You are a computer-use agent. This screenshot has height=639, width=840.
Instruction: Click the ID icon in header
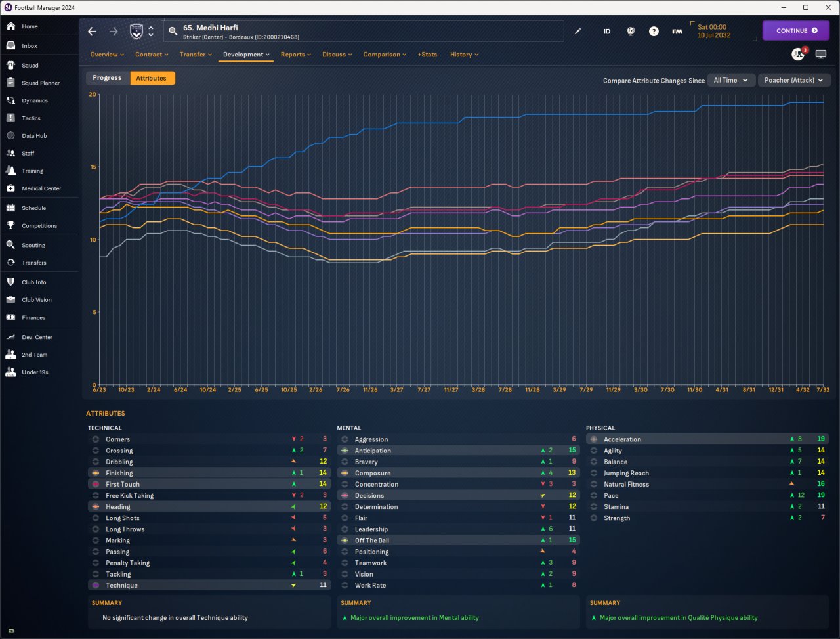click(x=607, y=32)
